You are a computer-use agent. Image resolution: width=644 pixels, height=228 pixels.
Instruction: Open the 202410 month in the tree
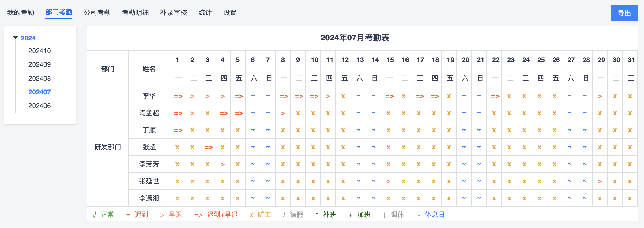(x=40, y=51)
